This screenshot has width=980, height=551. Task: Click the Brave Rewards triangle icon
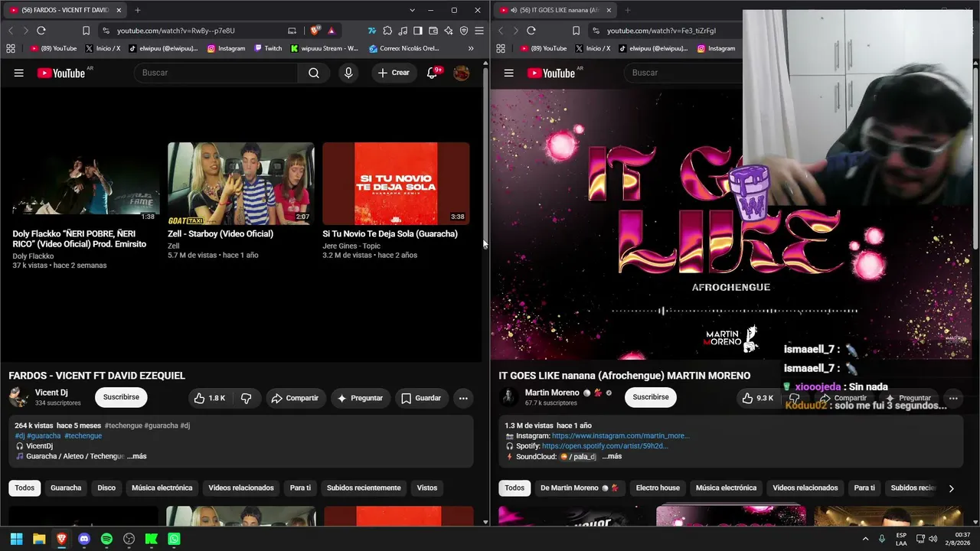click(331, 31)
